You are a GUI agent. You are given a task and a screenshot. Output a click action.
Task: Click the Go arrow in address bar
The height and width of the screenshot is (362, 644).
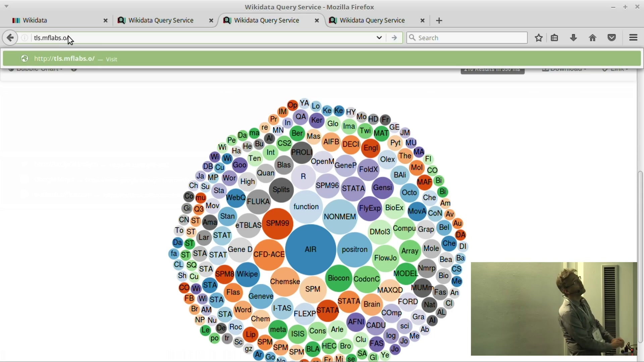tap(394, 38)
